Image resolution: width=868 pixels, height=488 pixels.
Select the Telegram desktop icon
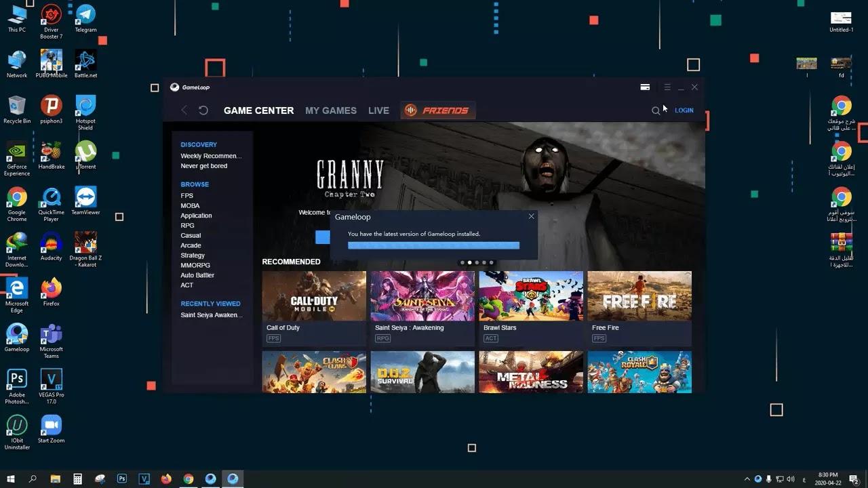[x=85, y=18]
